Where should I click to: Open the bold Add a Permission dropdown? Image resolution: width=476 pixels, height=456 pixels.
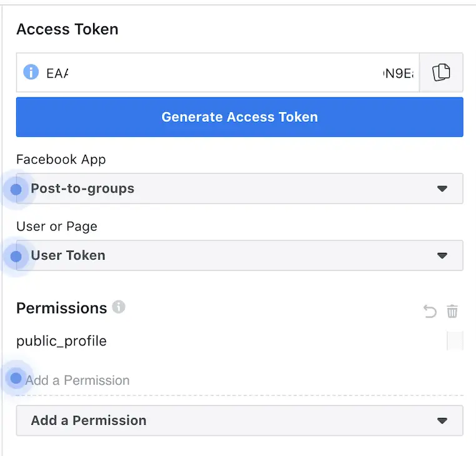tap(239, 420)
